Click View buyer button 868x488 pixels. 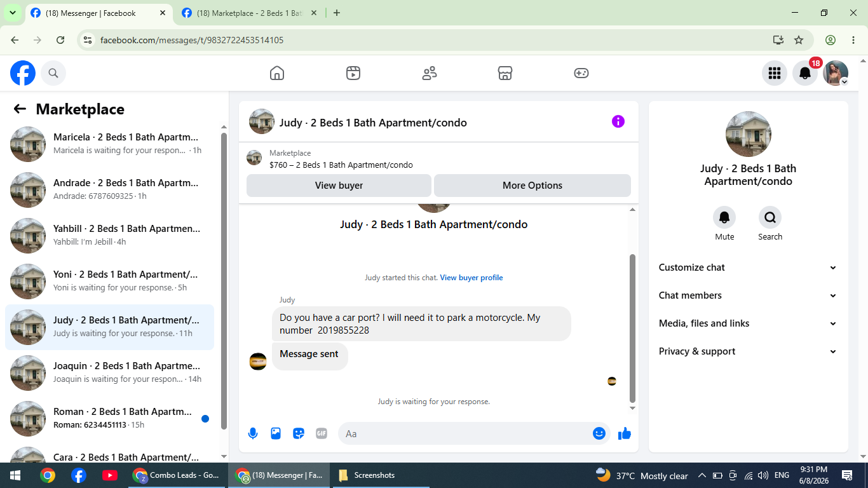click(x=339, y=186)
